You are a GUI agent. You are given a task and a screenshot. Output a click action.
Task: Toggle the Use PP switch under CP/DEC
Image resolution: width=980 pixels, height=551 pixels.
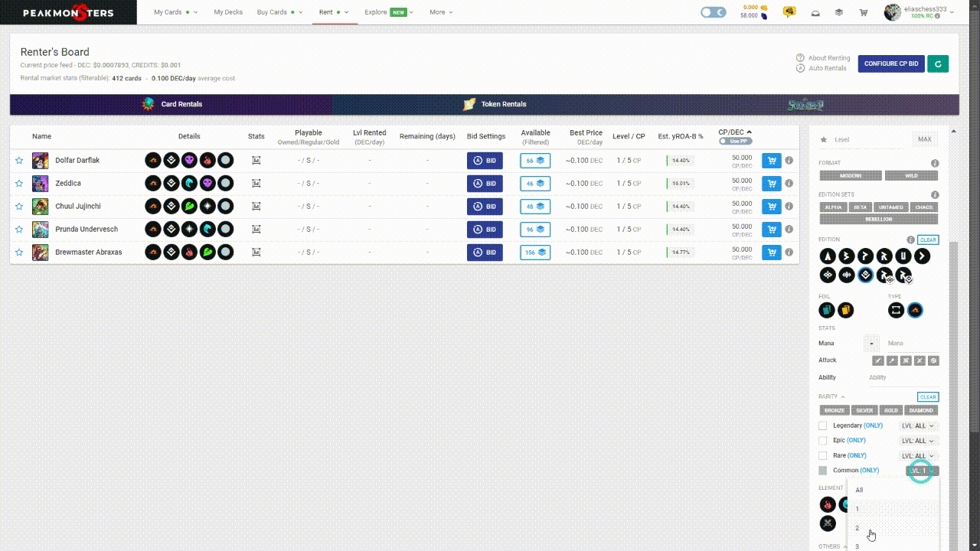pos(735,142)
